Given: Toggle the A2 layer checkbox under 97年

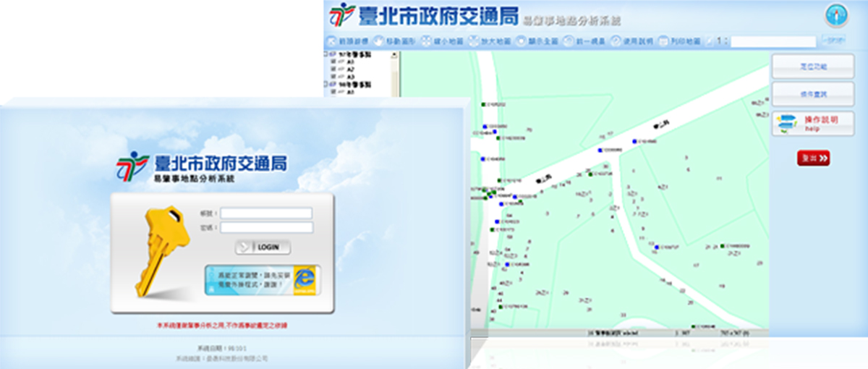Looking at the screenshot, I should (x=333, y=69).
